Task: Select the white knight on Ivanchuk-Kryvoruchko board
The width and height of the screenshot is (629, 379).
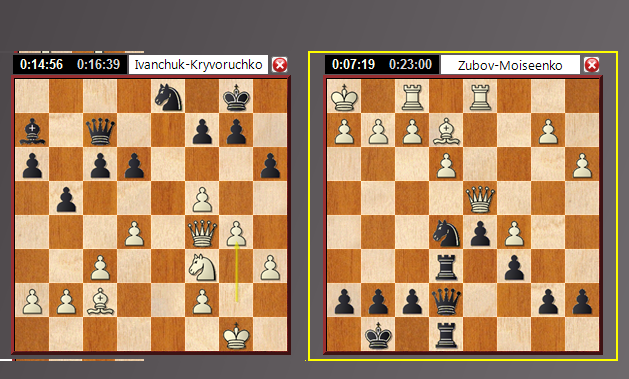Action: (x=203, y=267)
